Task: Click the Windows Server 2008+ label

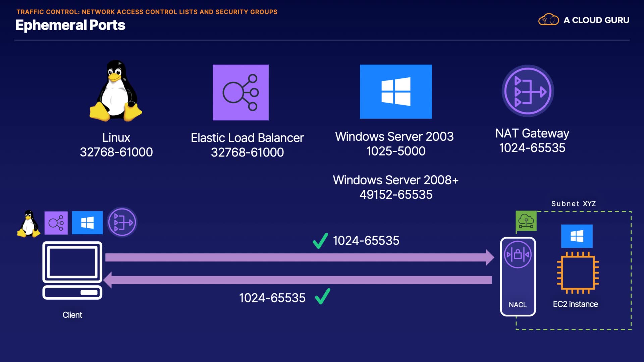Action: [x=395, y=180]
